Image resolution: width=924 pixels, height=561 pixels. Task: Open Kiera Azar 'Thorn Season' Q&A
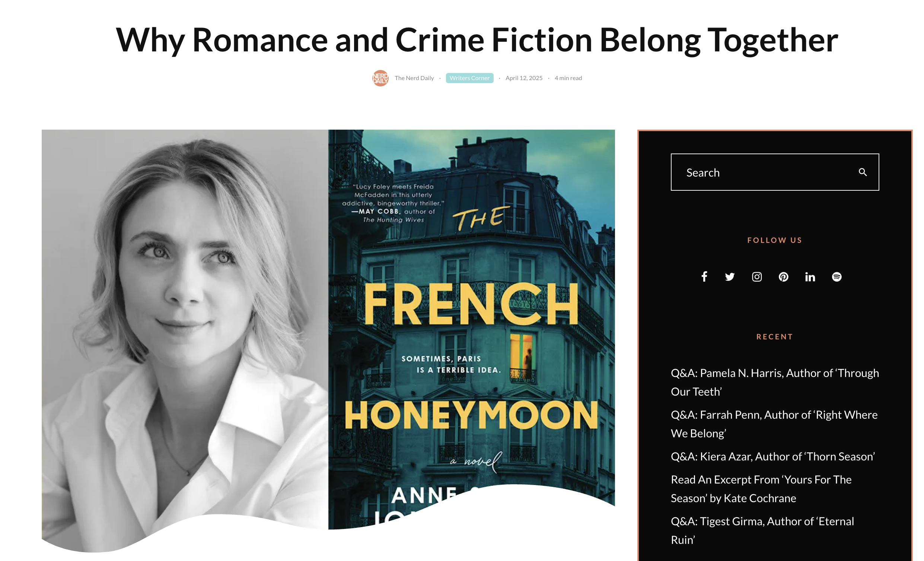(x=773, y=457)
